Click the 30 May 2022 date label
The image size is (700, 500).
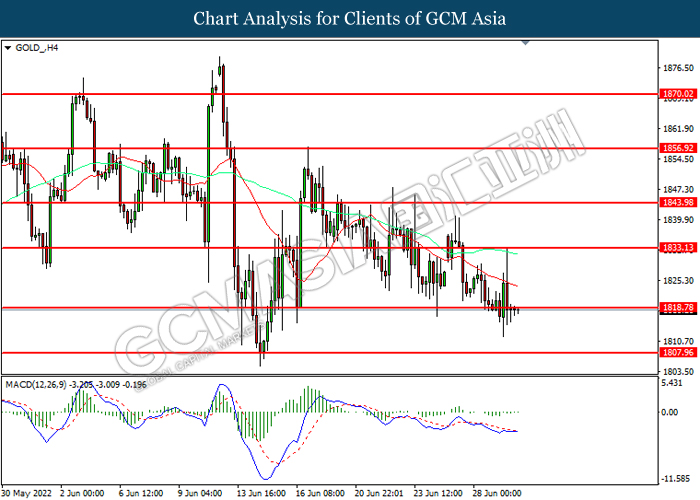(27, 493)
